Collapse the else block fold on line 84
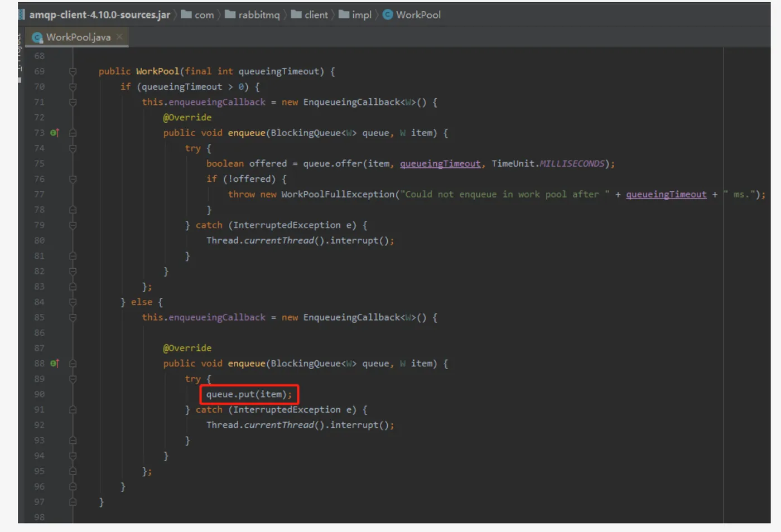Image resolution: width=781 pixels, height=532 pixels. tap(73, 302)
